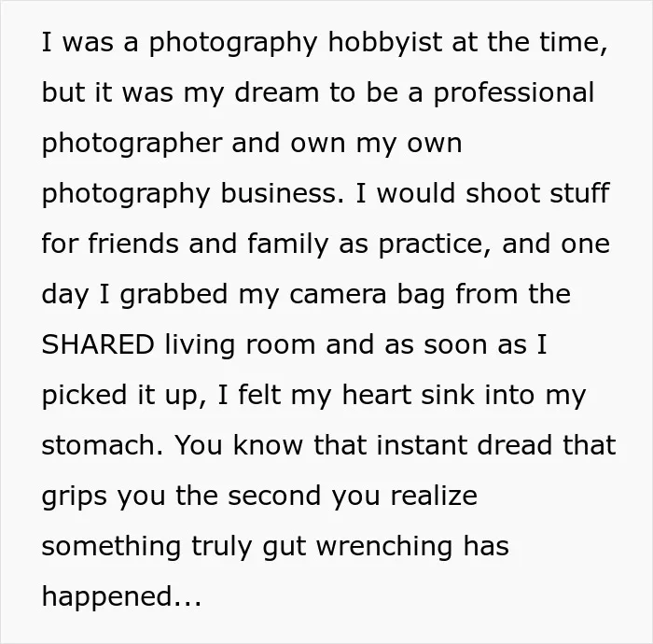Click the word 'practice,' in the text
This screenshot has width=653, height=644.
pos(435,245)
